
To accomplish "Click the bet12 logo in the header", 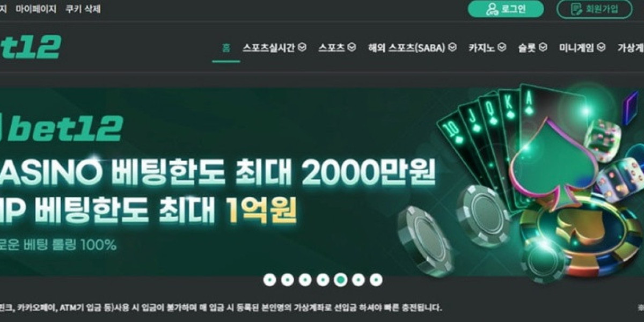I will pyautogui.click(x=30, y=48).
